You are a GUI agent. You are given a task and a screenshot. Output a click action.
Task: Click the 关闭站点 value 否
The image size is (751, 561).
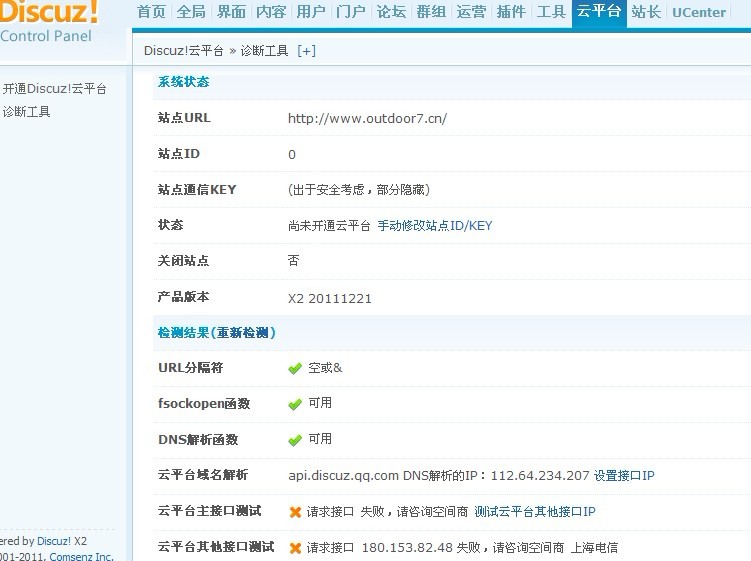coord(293,261)
